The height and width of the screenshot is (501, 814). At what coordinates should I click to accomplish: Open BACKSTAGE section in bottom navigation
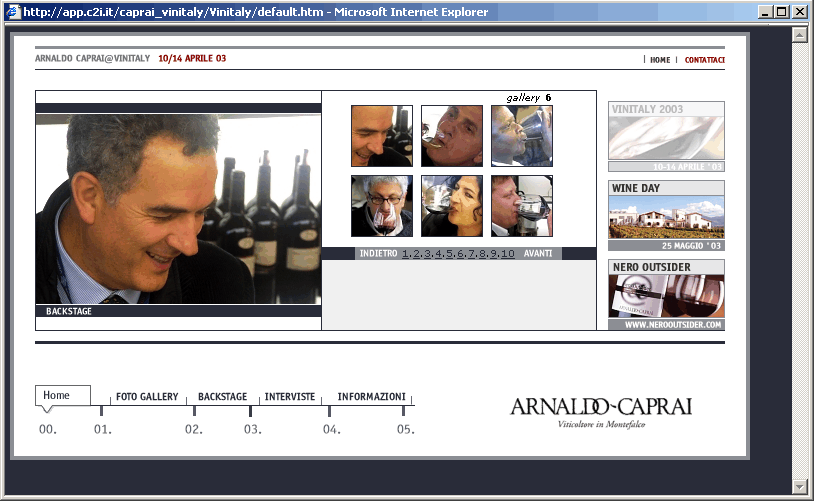coord(222,397)
